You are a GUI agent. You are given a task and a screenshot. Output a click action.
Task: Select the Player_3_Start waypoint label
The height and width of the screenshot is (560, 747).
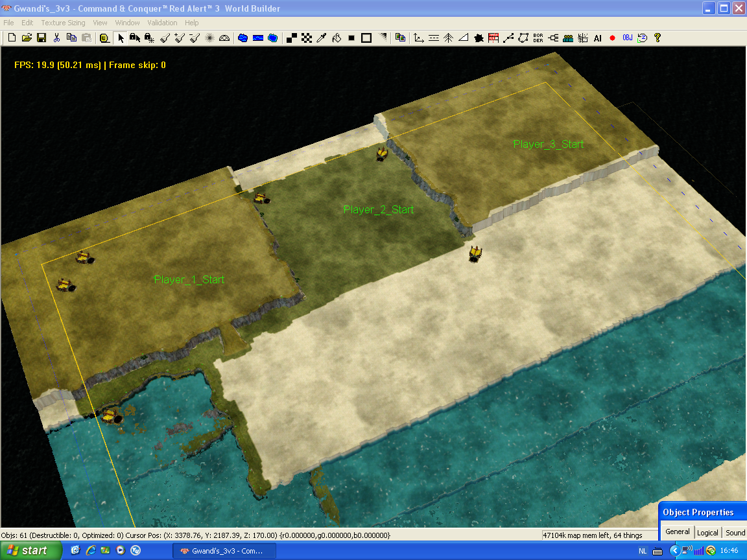click(549, 145)
